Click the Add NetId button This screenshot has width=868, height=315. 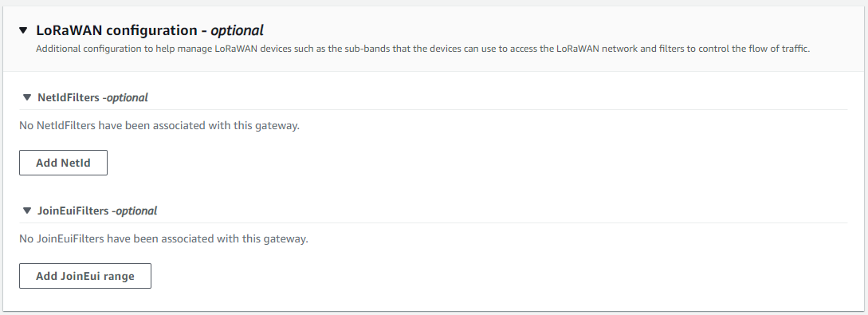pyautogui.click(x=63, y=163)
